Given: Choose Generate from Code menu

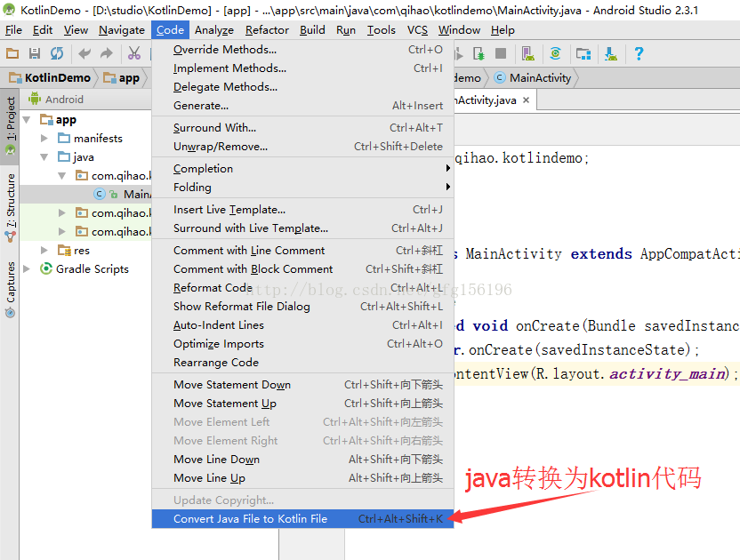Looking at the screenshot, I should pyautogui.click(x=302, y=106).
